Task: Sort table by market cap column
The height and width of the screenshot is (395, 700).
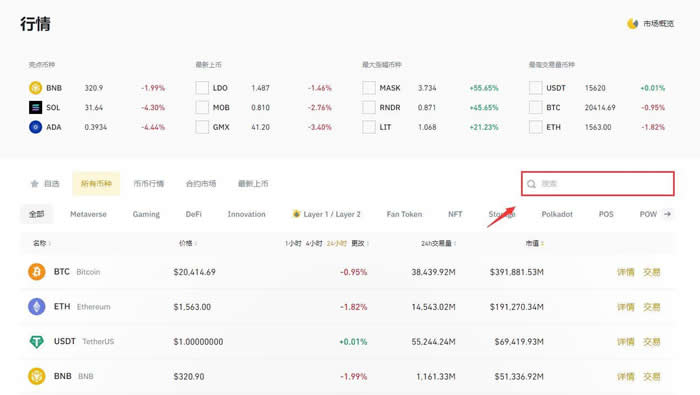Action: [534, 243]
